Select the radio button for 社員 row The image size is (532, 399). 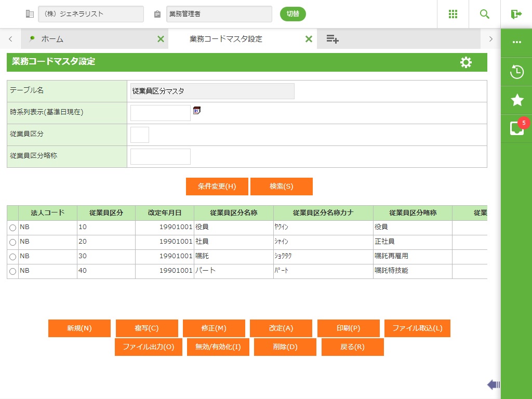pos(12,242)
